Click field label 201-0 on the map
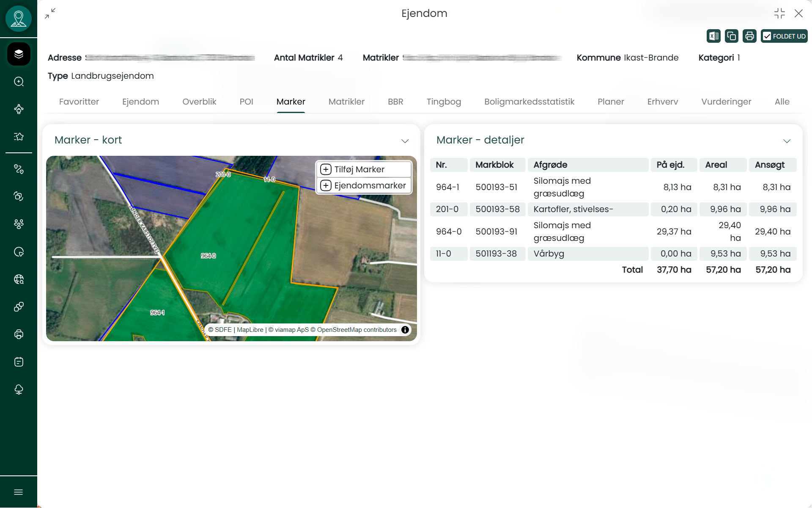812x508 pixels. point(223,174)
